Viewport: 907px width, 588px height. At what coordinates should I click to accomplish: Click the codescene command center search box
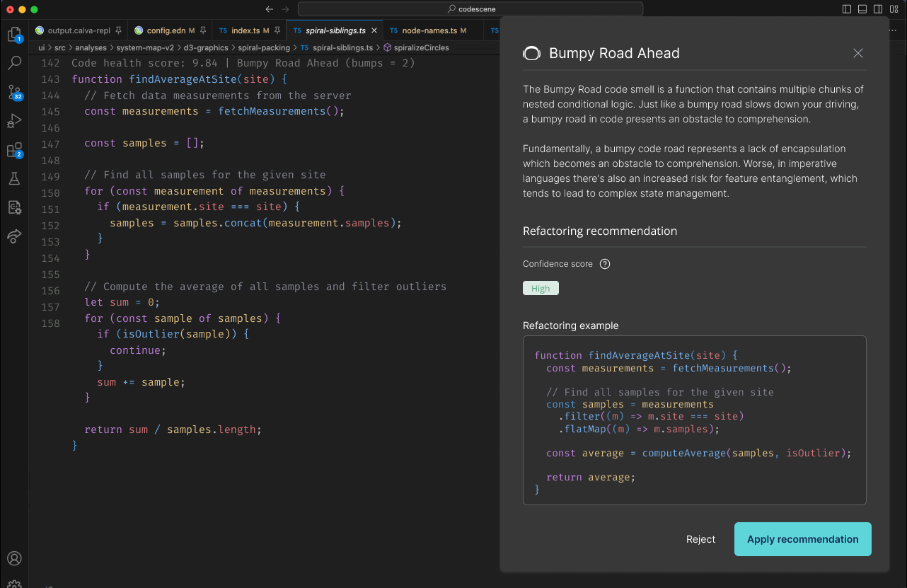(470, 9)
